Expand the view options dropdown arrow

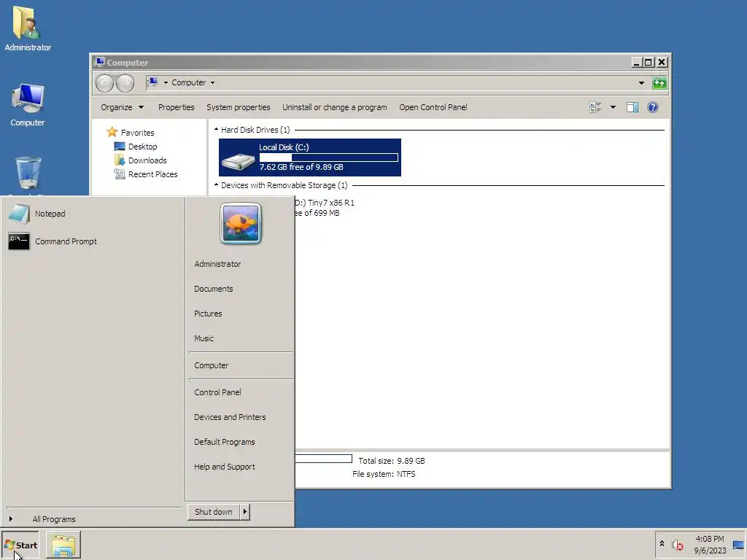613,107
